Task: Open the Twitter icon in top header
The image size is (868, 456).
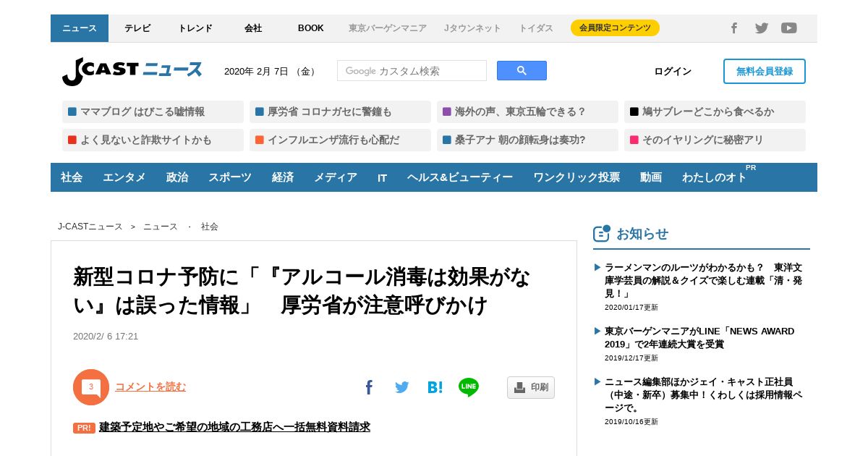Action: [x=762, y=28]
